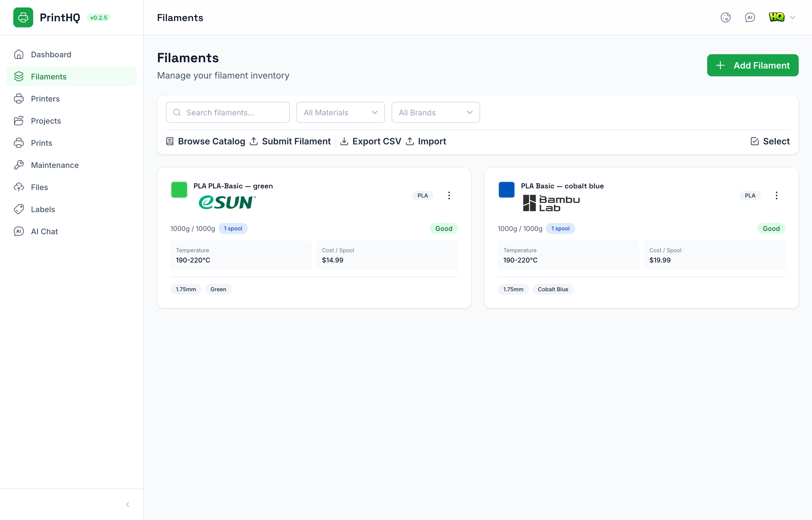Open the options menu on the eSUN green filament
The image size is (812, 520).
pyautogui.click(x=449, y=195)
